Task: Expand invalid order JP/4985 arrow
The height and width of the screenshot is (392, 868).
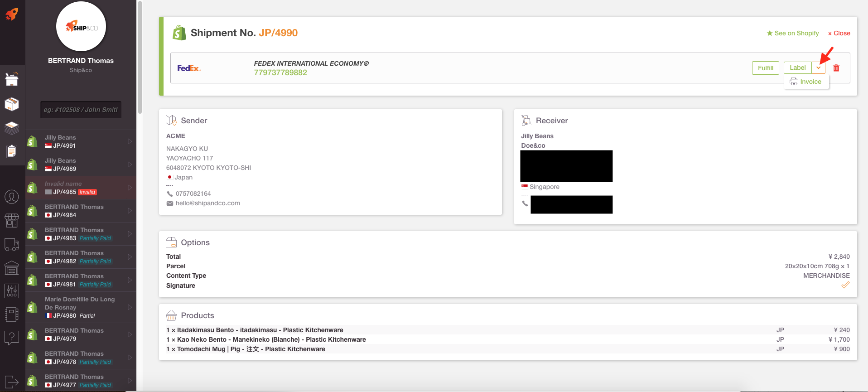Action: tap(130, 188)
